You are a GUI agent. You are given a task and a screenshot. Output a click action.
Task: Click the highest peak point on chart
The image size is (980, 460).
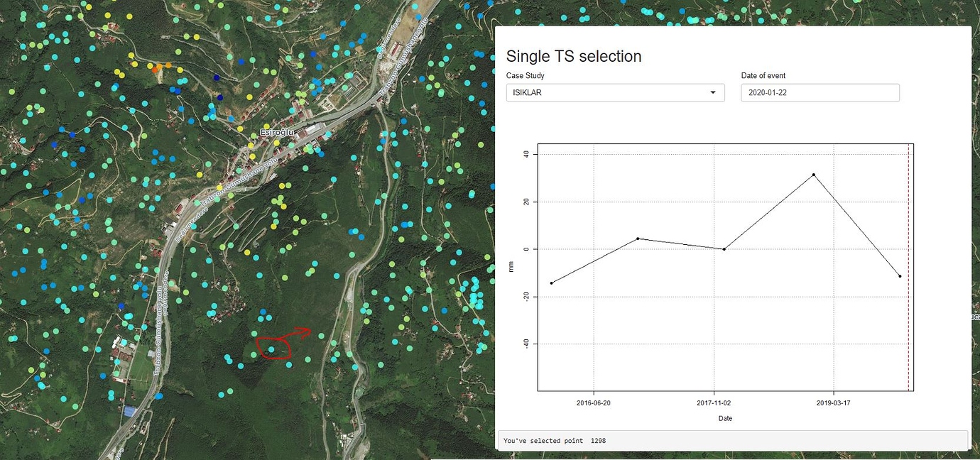pos(813,175)
